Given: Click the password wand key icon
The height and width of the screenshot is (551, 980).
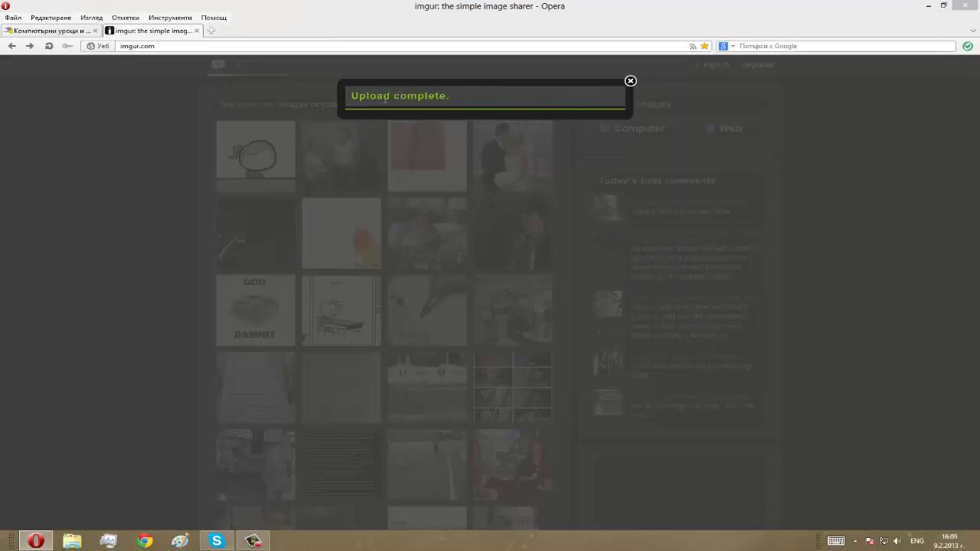Looking at the screenshot, I should coord(67,46).
